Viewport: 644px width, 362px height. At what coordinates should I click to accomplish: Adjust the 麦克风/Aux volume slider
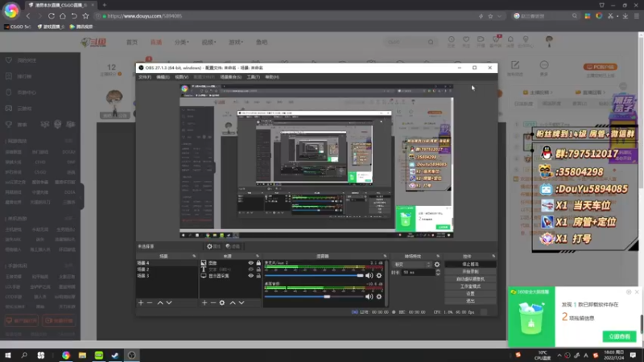tap(314, 275)
